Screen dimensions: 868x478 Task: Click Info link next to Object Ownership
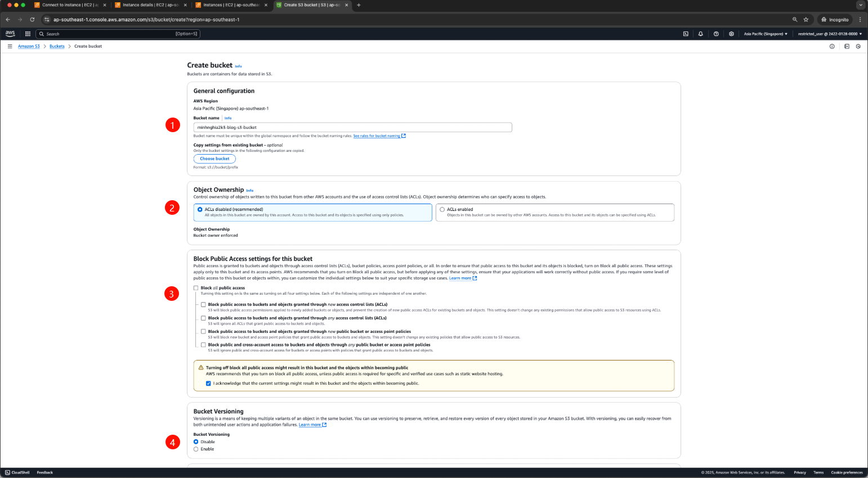[x=250, y=191]
